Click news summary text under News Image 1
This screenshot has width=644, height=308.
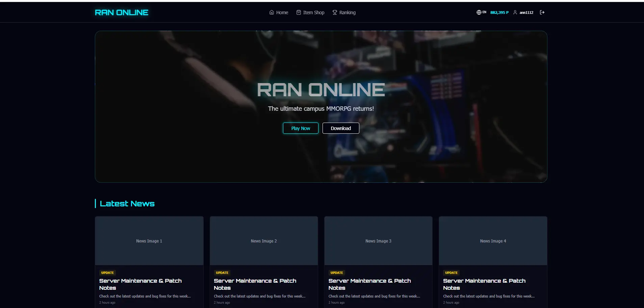click(x=145, y=296)
